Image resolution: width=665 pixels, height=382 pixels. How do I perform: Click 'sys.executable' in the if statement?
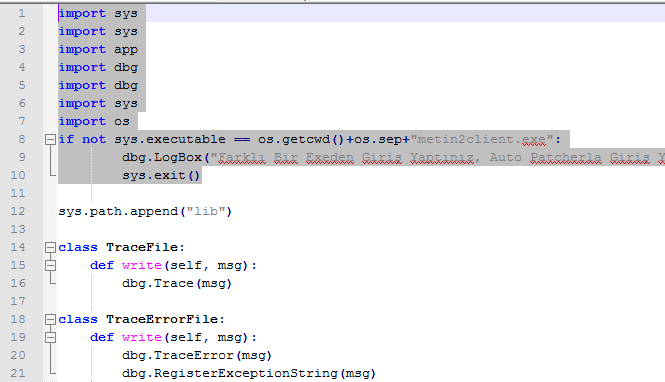(x=170, y=139)
